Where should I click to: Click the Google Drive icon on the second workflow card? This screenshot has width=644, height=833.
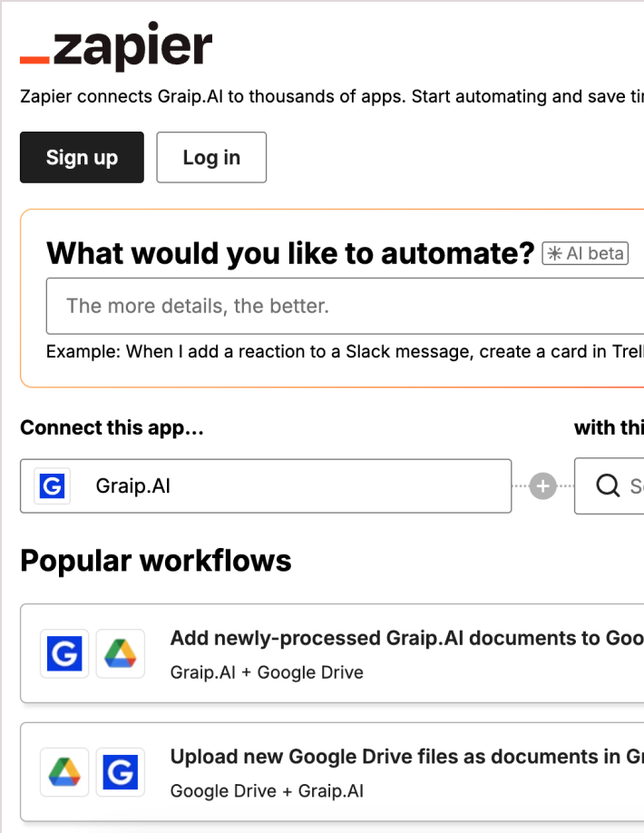pos(63,772)
